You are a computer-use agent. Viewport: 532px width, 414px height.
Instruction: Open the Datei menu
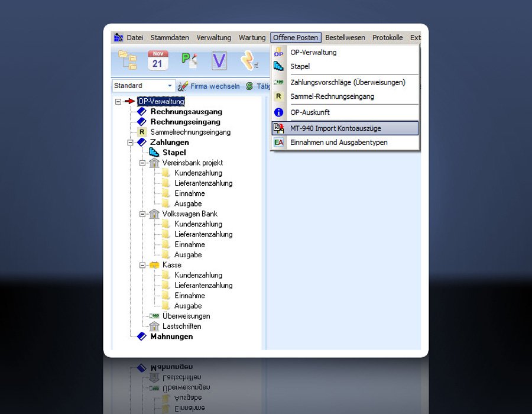(135, 38)
